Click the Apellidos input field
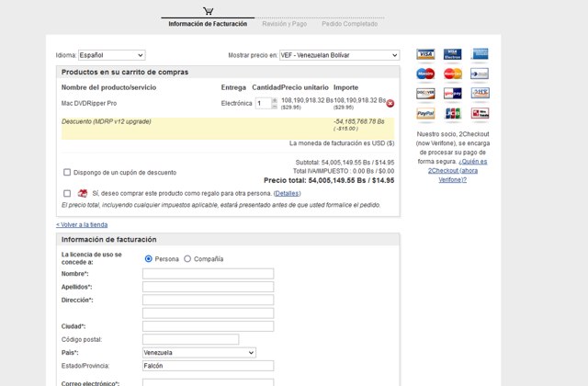 (x=209, y=287)
